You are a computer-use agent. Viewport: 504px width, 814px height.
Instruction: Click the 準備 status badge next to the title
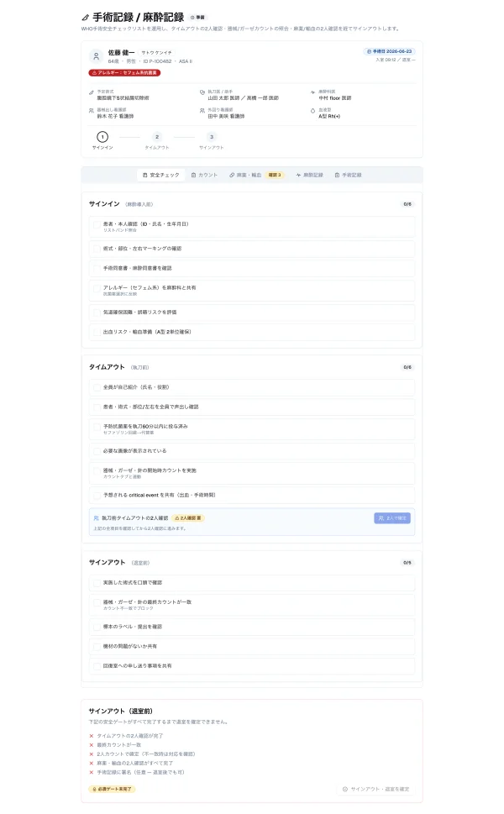click(197, 18)
